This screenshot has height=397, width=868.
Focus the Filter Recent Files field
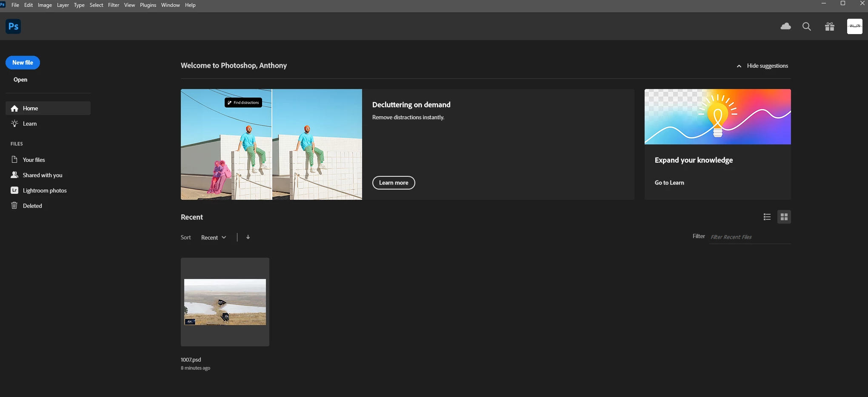[750, 237]
